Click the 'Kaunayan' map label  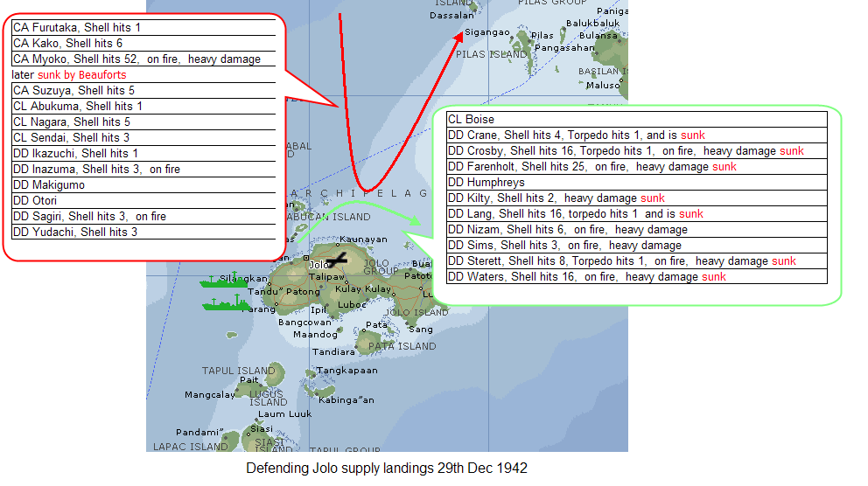tap(363, 240)
